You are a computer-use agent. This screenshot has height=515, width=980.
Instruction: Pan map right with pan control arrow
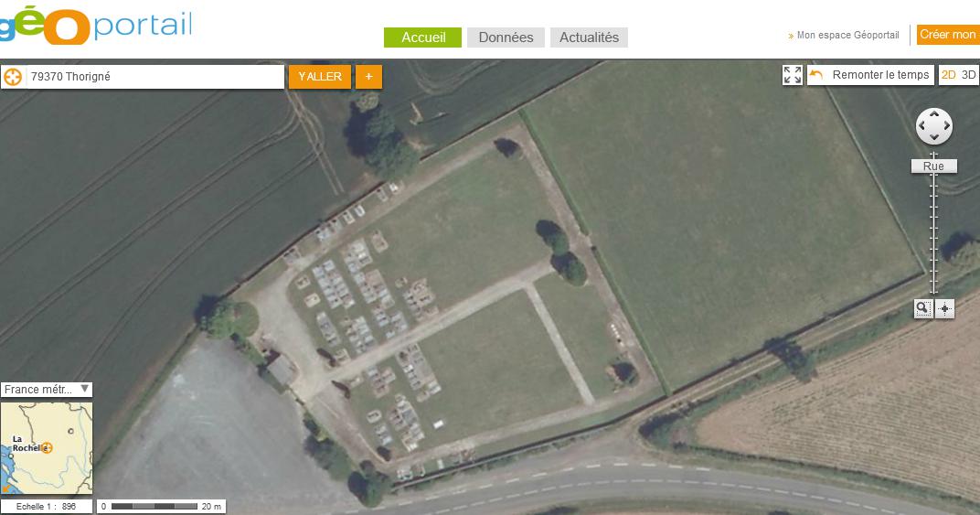tap(946, 126)
